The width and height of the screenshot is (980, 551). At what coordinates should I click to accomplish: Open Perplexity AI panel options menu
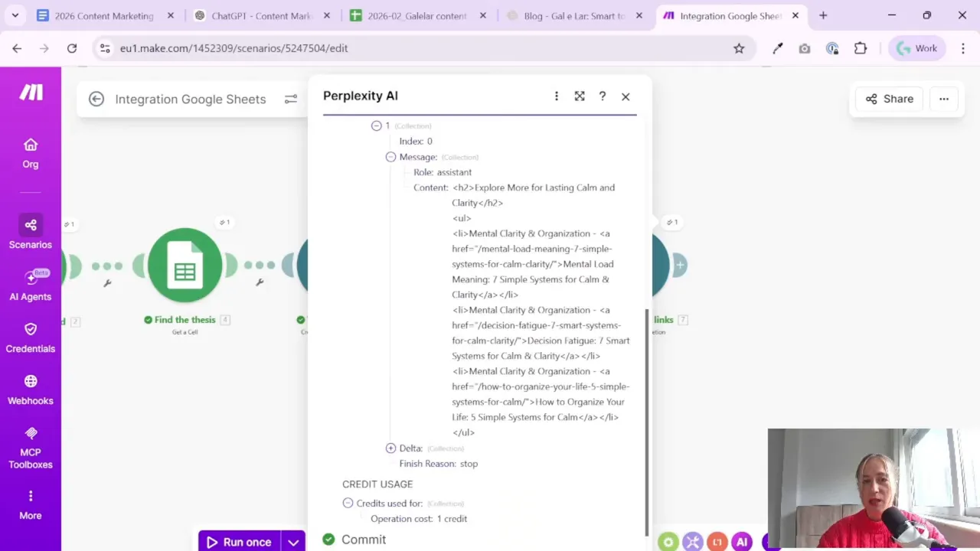557,96
